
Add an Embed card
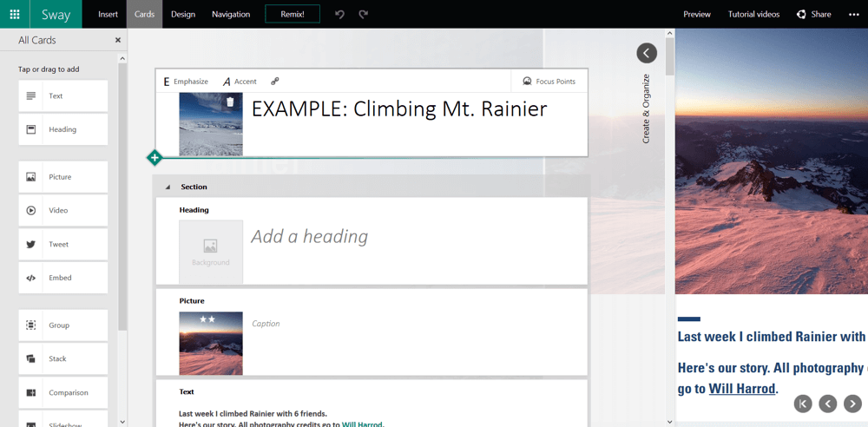[x=63, y=278]
